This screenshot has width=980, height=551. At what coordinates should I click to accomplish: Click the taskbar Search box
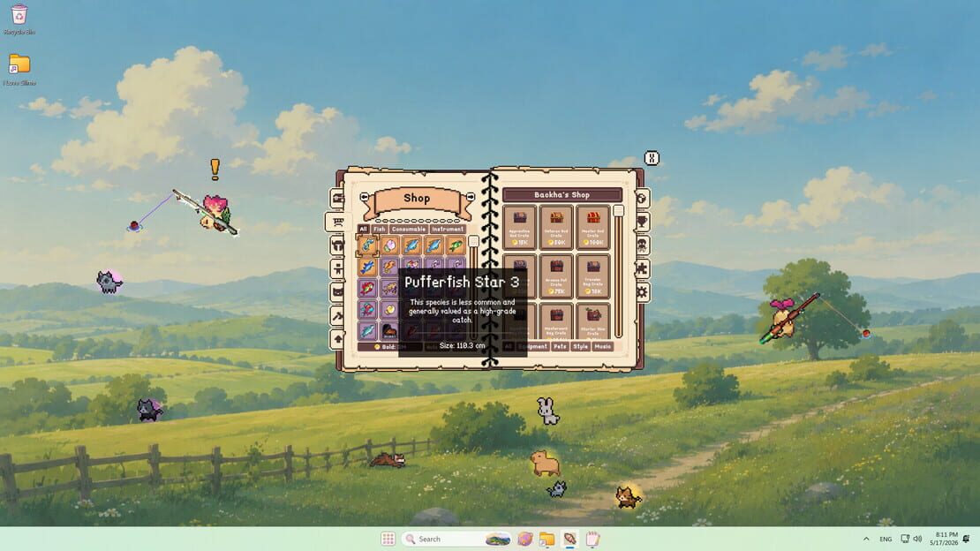pyautogui.click(x=456, y=539)
